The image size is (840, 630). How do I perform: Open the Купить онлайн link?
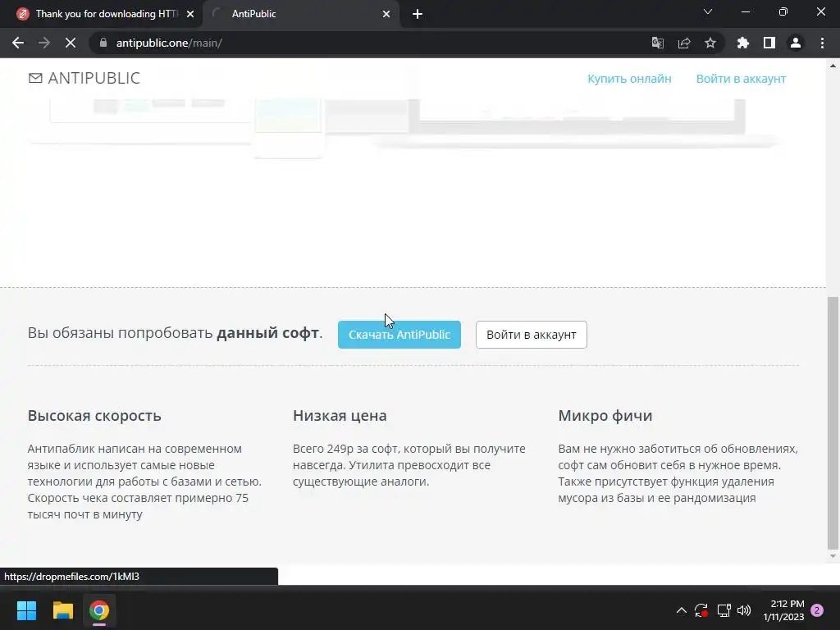click(x=629, y=79)
